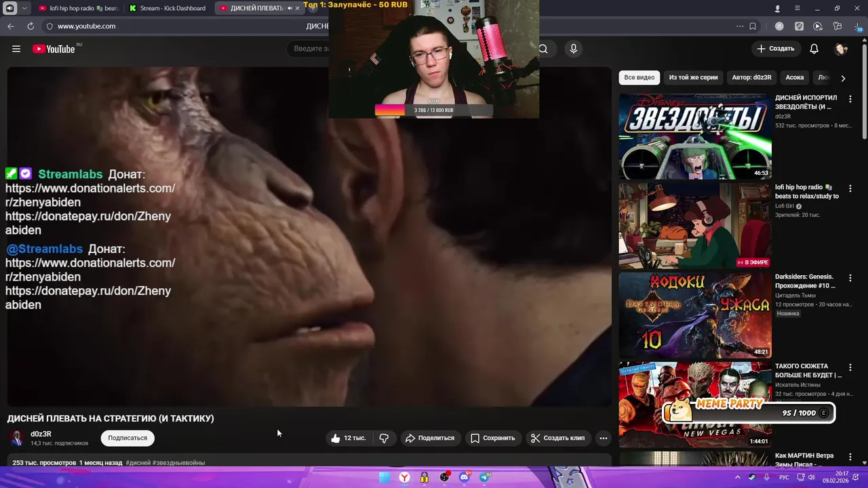Click Создать клип button
Image resolution: width=868 pixels, height=488 pixels.
[x=558, y=438]
